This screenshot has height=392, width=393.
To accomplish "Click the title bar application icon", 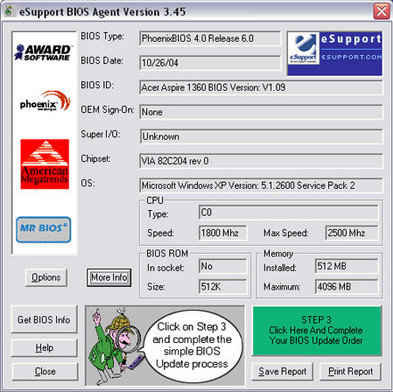I will 10,11.
